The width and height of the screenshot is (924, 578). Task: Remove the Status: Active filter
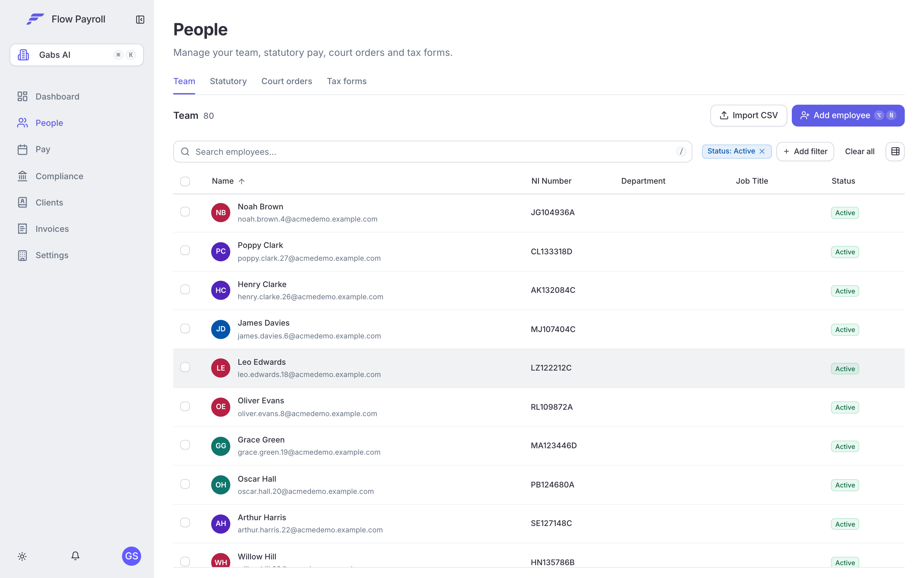(762, 151)
